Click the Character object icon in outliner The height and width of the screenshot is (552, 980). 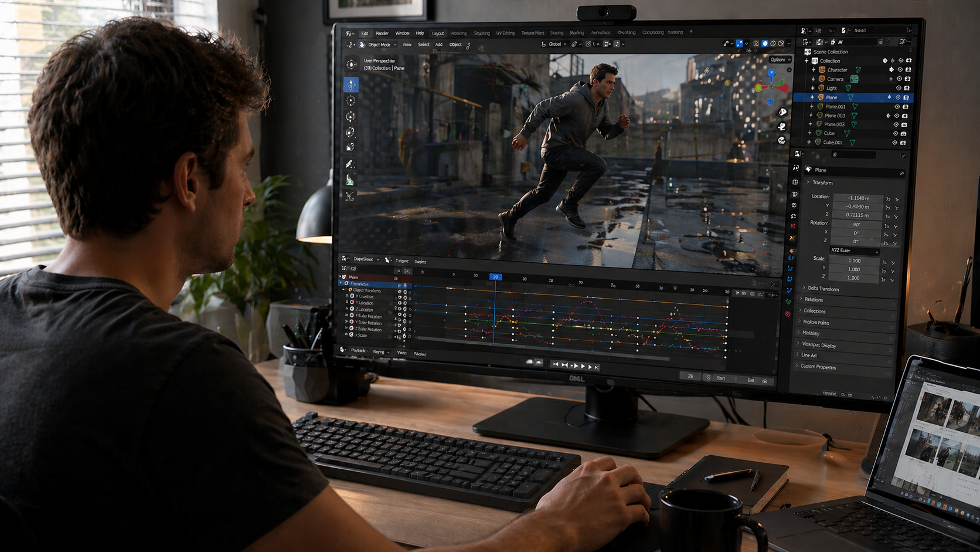pos(822,70)
